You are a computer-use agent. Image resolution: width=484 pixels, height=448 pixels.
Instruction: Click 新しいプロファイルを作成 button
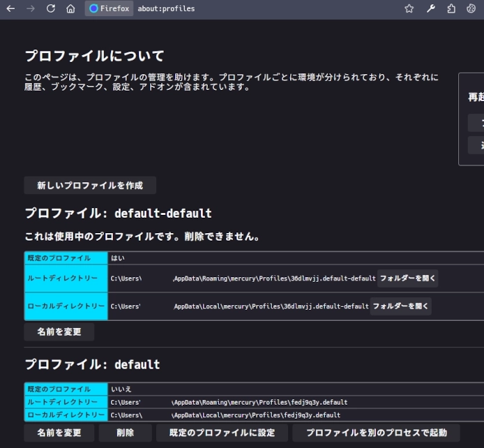point(90,185)
